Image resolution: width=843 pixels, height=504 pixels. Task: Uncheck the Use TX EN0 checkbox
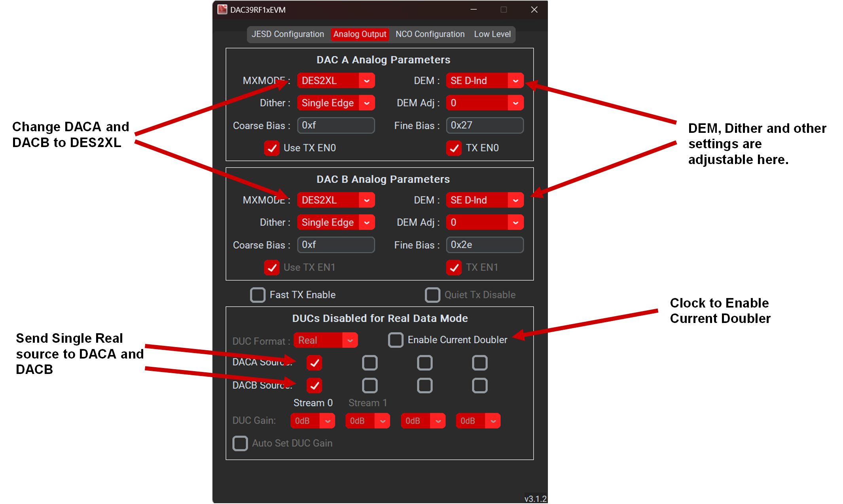pos(272,148)
